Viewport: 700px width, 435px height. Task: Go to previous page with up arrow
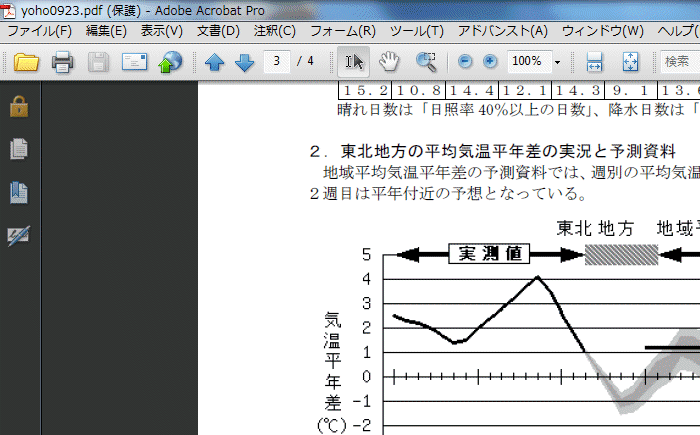214,63
